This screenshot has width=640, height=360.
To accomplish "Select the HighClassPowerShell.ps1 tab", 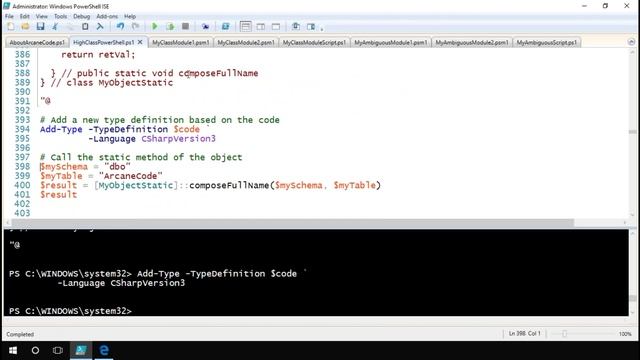I will tap(104, 42).
